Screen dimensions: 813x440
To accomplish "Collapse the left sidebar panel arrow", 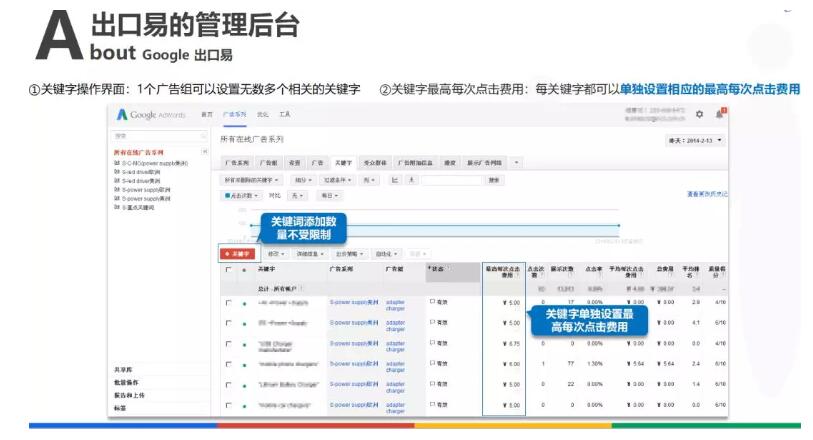I will tap(205, 151).
